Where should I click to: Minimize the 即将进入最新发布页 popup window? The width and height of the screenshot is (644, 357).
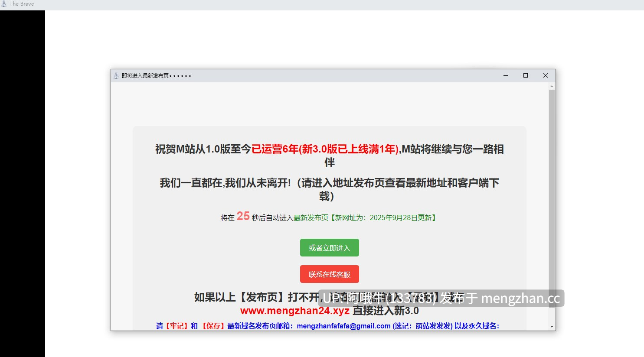coord(506,75)
